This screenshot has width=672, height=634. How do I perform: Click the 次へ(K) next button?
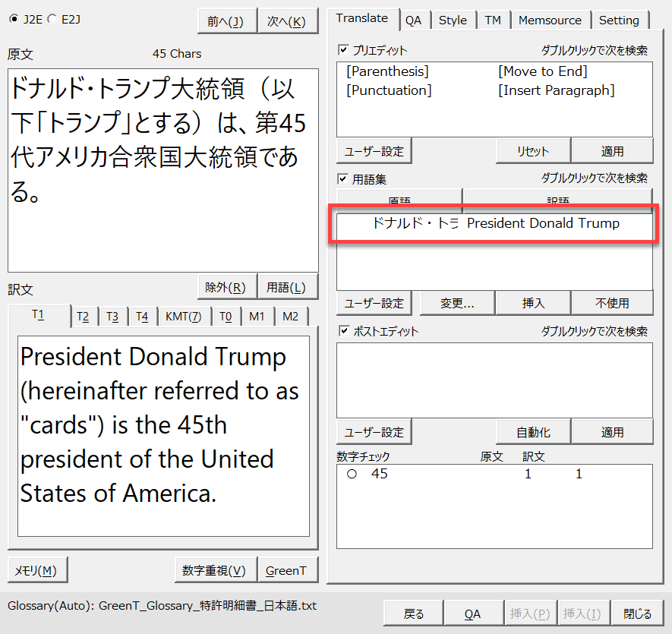click(287, 21)
